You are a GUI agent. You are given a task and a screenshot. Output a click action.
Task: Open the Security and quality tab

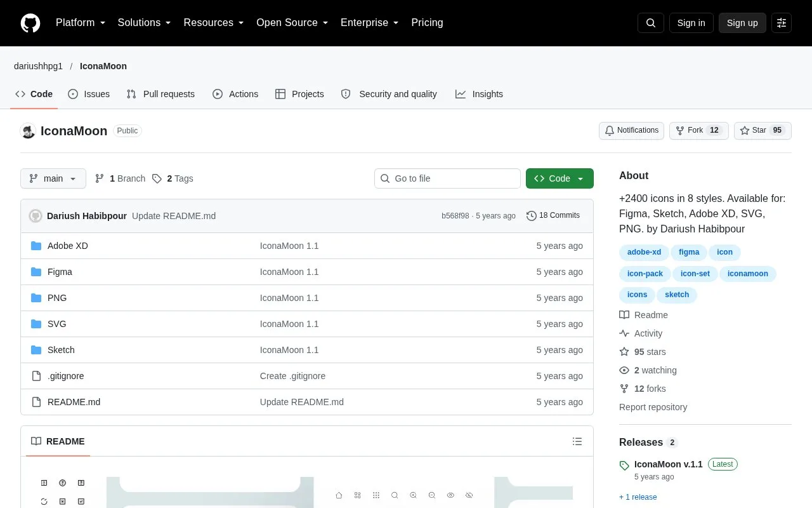(389, 94)
